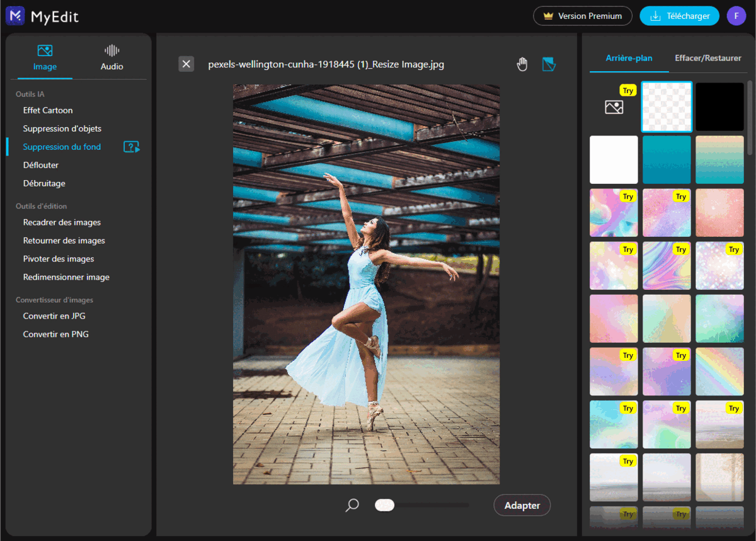Viewport: 756px width, 541px height.
Task: Open Effet Cartoon tool
Action: (x=48, y=110)
